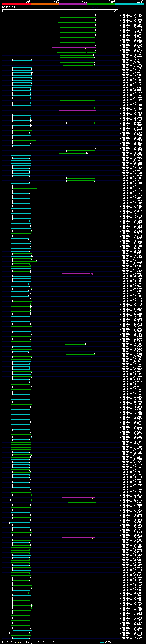The image size is (146, 644).
Task: Click the green alignment bar for UniRef100_Q7F8R0
Action: (x=77, y=100)
